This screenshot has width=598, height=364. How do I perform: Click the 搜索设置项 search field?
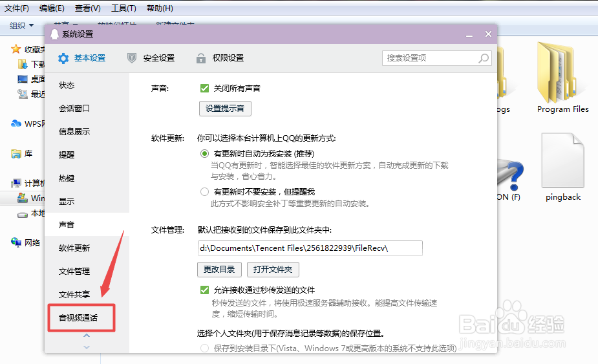click(436, 58)
